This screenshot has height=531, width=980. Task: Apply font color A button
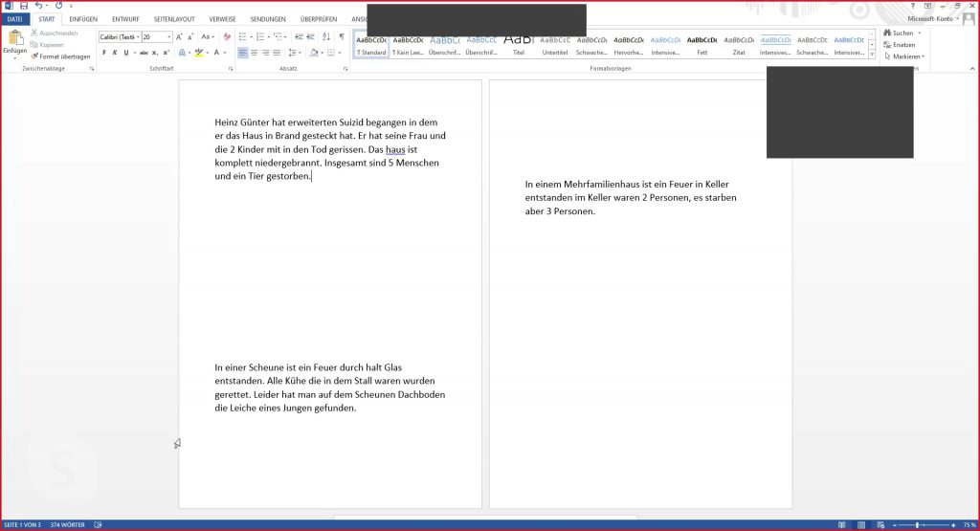pos(217,54)
